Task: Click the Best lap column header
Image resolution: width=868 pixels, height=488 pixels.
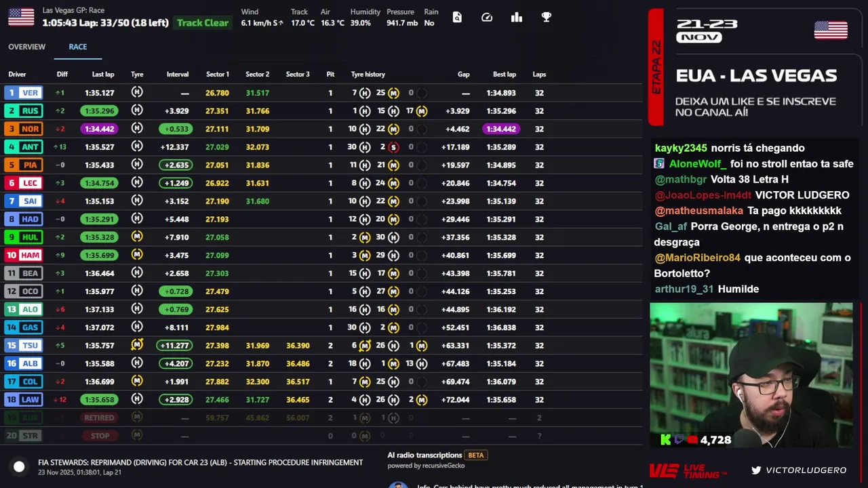Action: coord(505,75)
